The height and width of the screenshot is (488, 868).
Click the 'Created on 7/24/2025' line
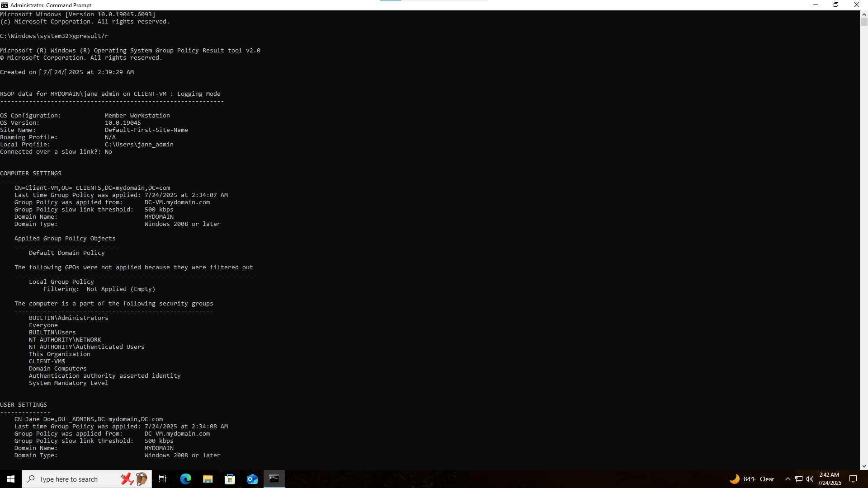point(67,72)
